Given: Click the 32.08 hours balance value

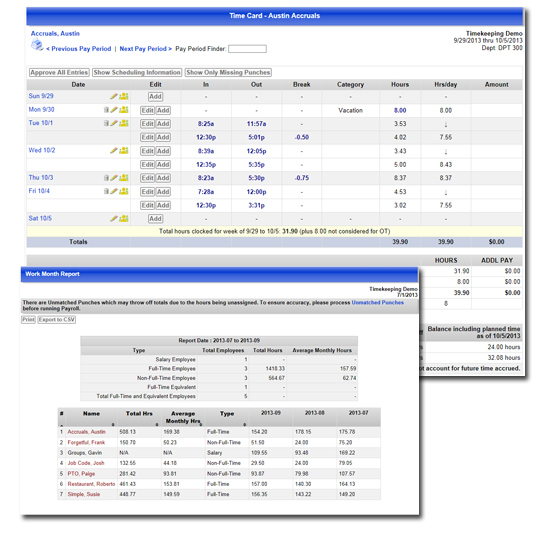Looking at the screenshot, I should pos(504,358).
